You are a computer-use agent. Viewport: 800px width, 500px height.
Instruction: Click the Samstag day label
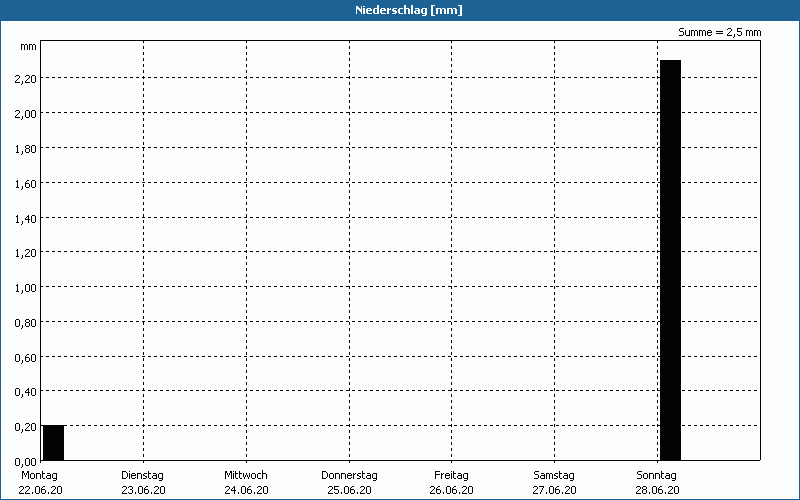pos(554,475)
